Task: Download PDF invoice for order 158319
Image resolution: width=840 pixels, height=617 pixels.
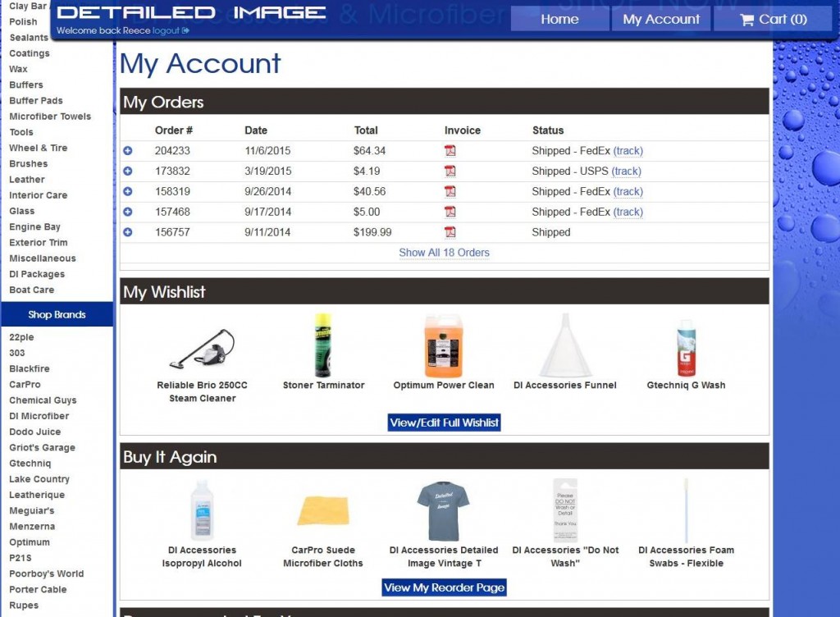Action: click(450, 191)
